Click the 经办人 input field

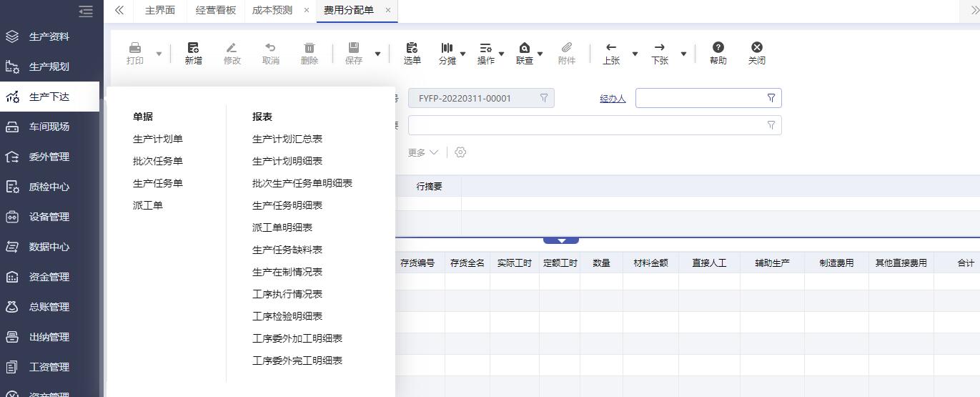point(701,98)
